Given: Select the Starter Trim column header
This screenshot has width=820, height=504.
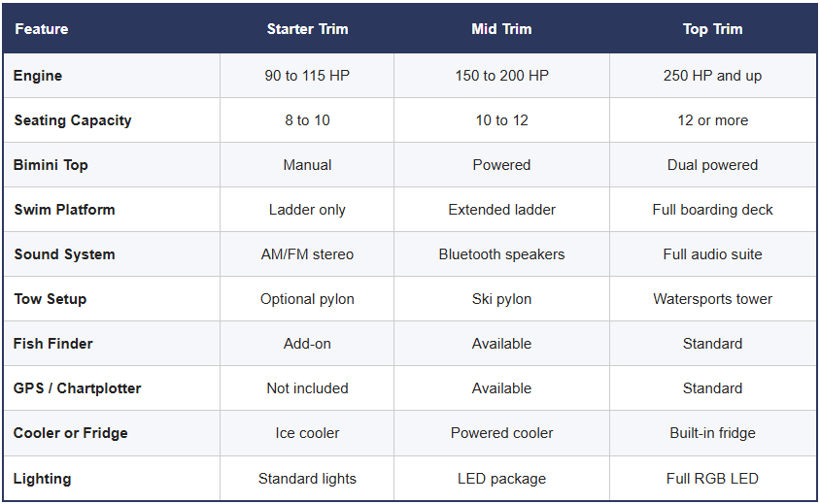Looking at the screenshot, I should click(x=307, y=29).
